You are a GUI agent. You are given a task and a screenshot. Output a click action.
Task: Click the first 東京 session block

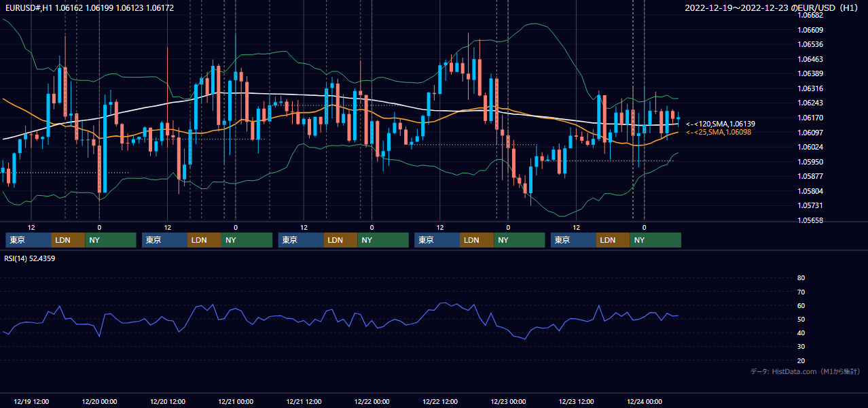coord(29,240)
